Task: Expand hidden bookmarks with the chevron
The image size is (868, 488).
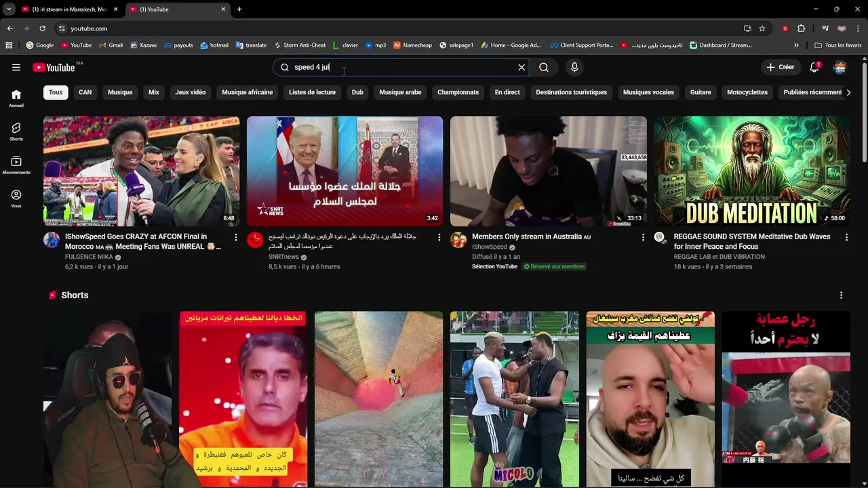Action: (796, 45)
